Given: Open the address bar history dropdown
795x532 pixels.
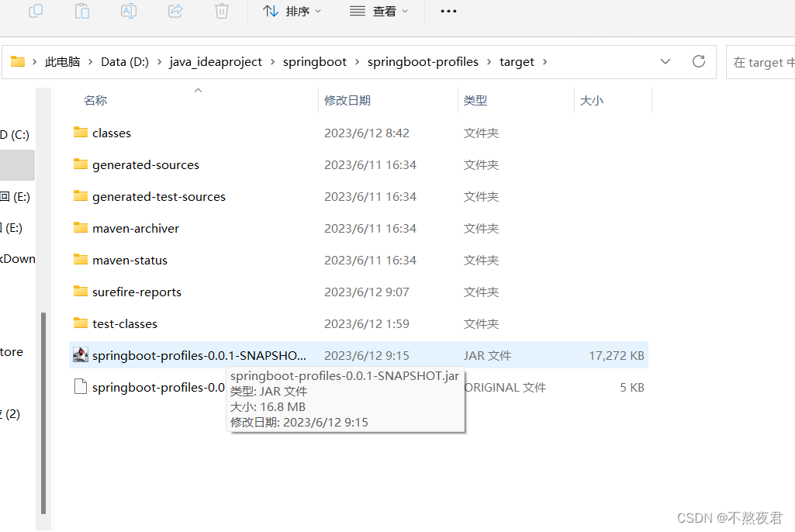Looking at the screenshot, I should click(x=665, y=62).
